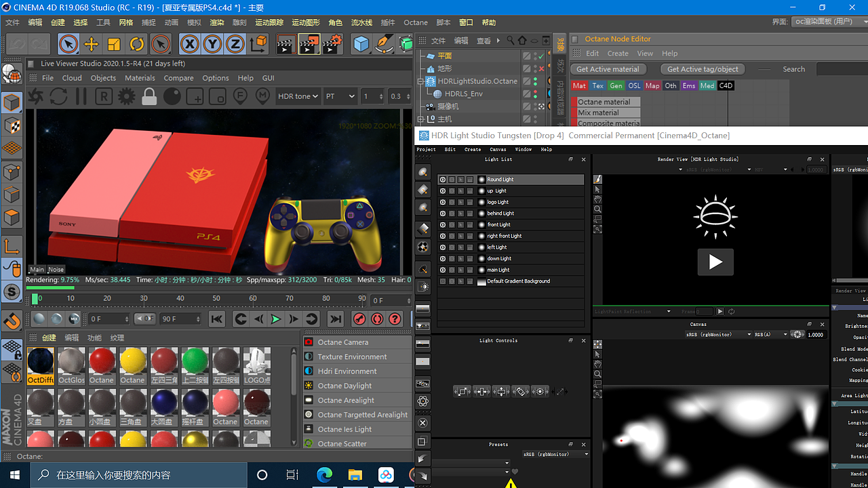
Task: Open Live Viewer Objects menu
Action: click(103, 78)
